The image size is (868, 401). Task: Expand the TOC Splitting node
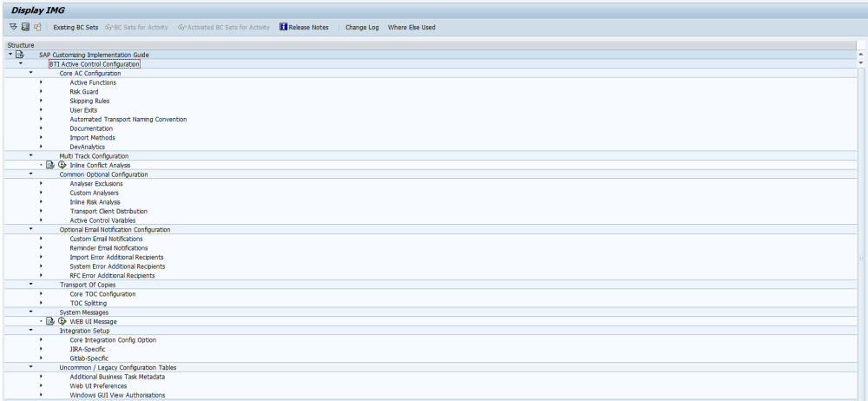[42, 302]
